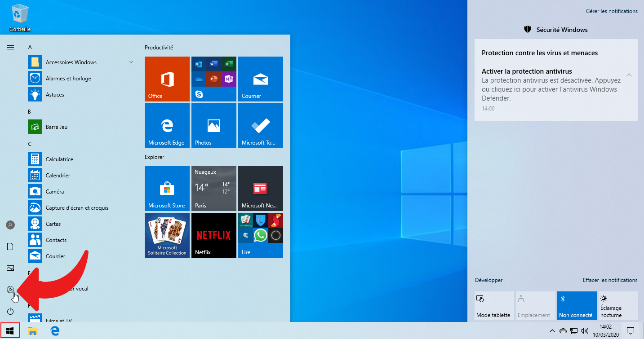The width and height of the screenshot is (644, 339).
Task: Launch Microsoft Solitaire Collection tile
Action: (167, 235)
